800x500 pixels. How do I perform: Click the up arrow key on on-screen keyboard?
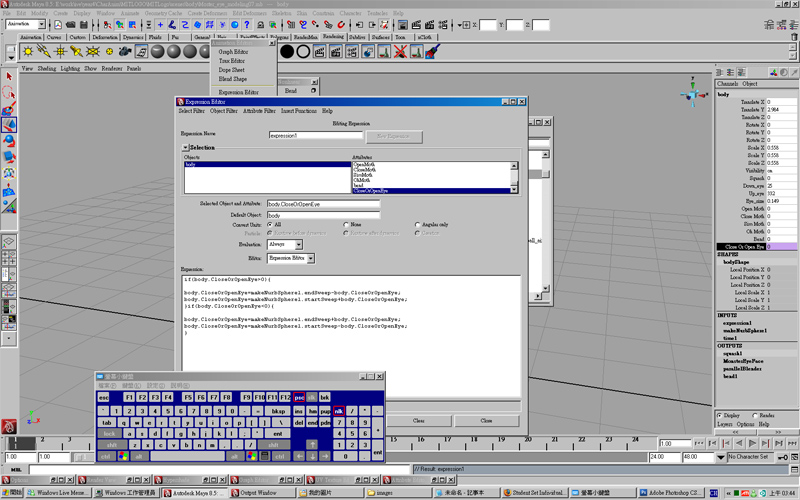click(x=312, y=444)
